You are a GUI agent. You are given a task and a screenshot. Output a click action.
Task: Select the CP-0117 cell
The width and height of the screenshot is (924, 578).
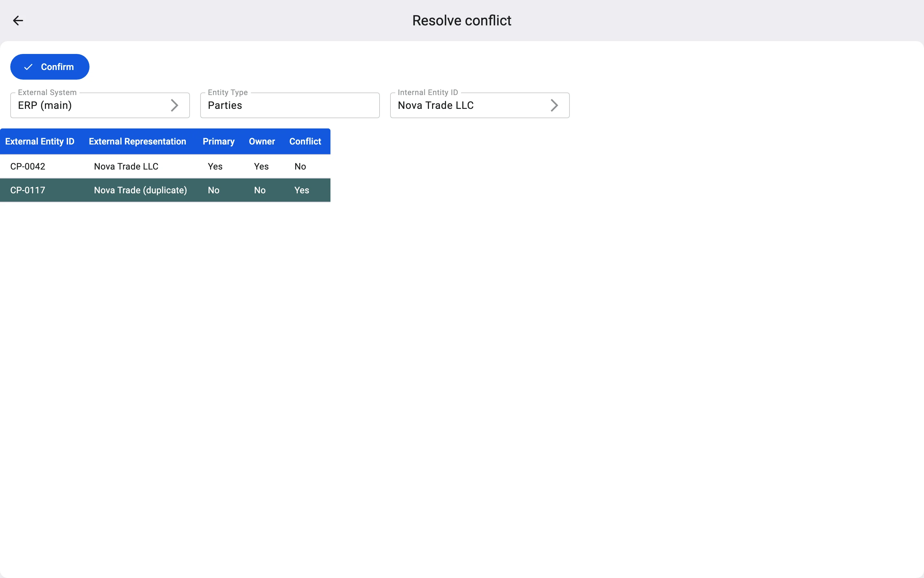click(28, 190)
